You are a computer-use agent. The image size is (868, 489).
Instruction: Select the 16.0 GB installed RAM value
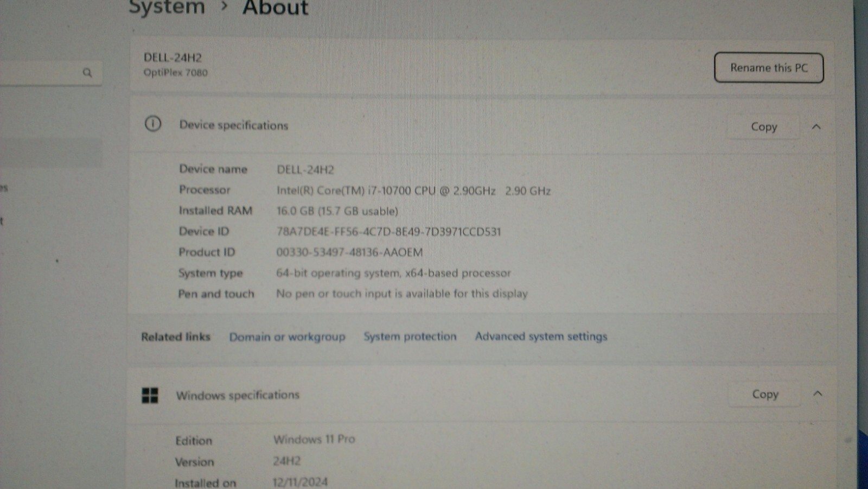(x=337, y=211)
